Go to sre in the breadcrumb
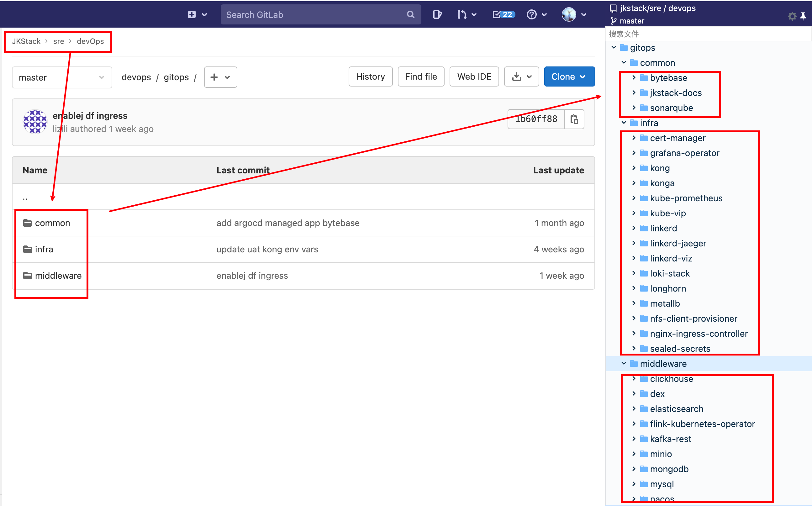 59,41
